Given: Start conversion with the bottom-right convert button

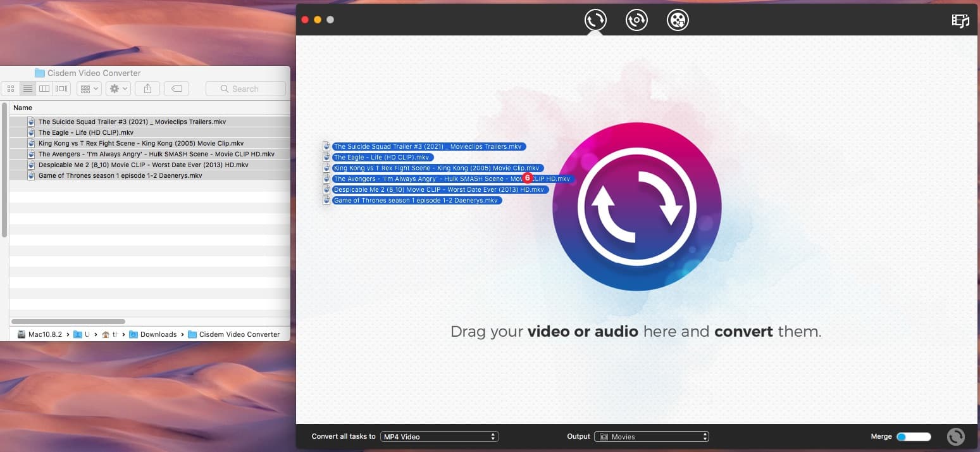Looking at the screenshot, I should point(955,437).
